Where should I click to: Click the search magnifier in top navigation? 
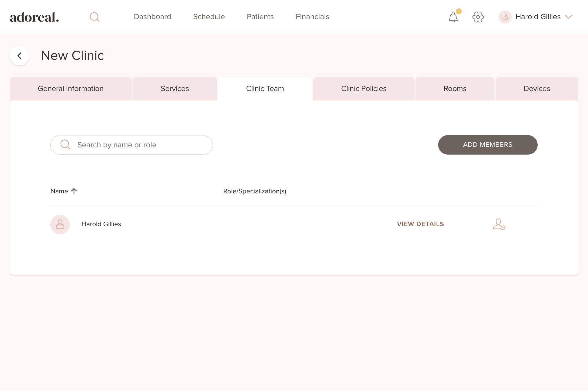click(94, 17)
